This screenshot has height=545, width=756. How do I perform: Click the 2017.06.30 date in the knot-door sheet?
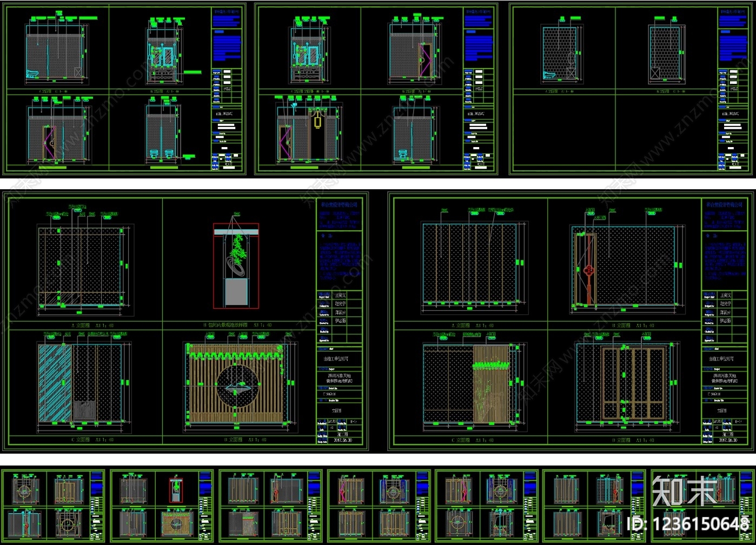coord(728,441)
